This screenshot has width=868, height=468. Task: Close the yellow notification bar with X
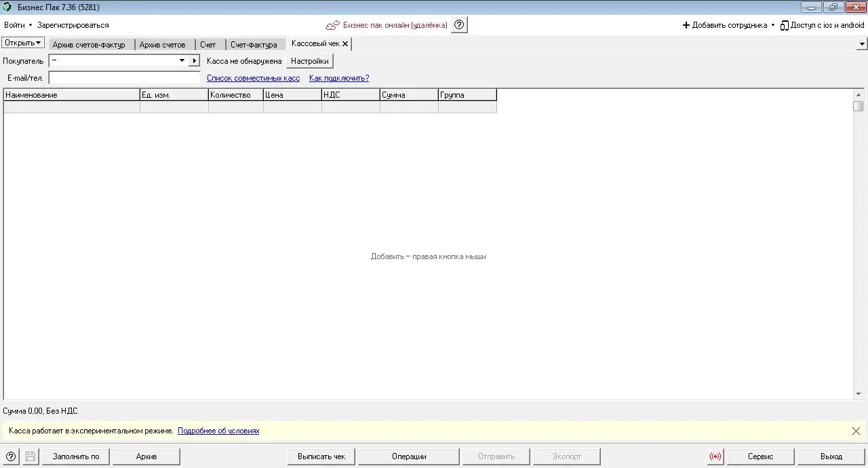[x=856, y=431]
